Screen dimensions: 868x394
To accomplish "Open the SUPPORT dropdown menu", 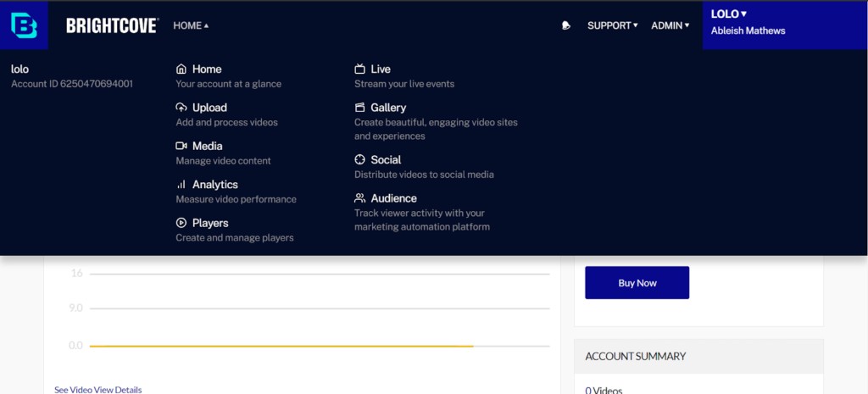I will (613, 25).
